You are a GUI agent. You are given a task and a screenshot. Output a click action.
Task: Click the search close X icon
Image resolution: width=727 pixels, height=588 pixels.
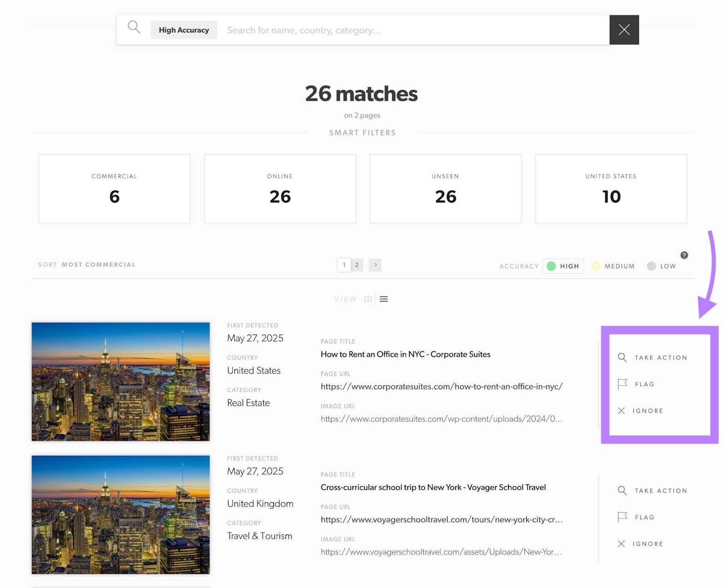tap(624, 30)
